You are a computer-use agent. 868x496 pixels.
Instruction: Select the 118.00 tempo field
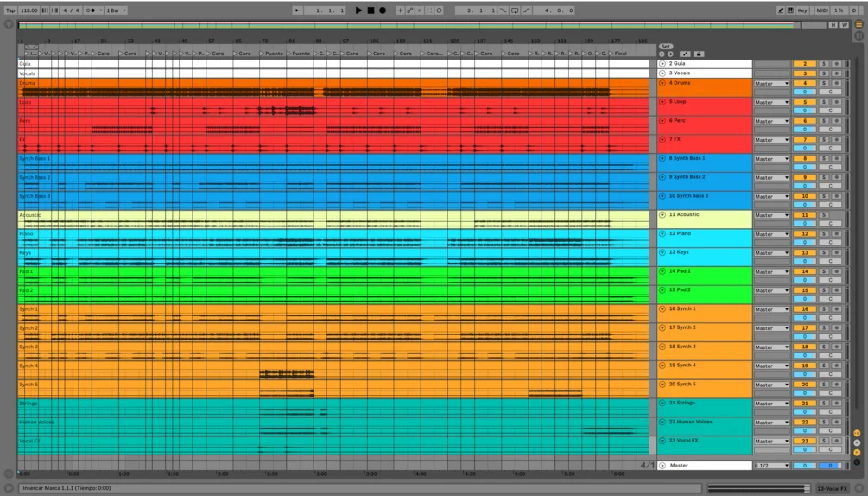click(x=29, y=10)
